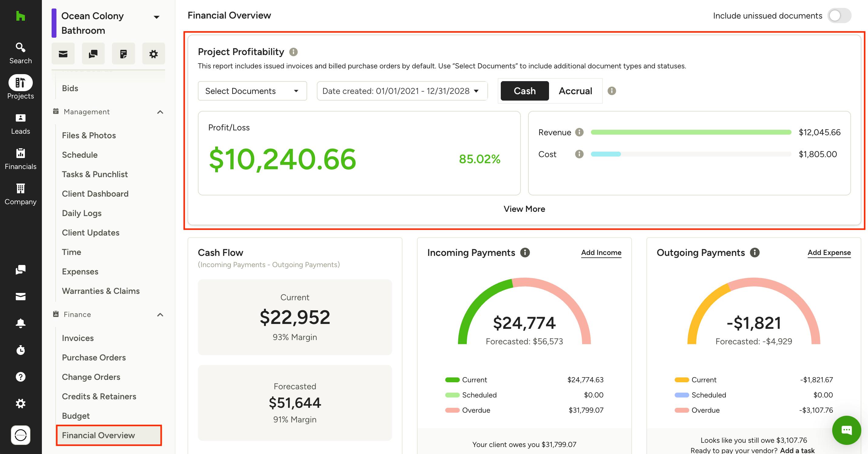
Task: Collapse the Management section
Action: [x=160, y=112]
